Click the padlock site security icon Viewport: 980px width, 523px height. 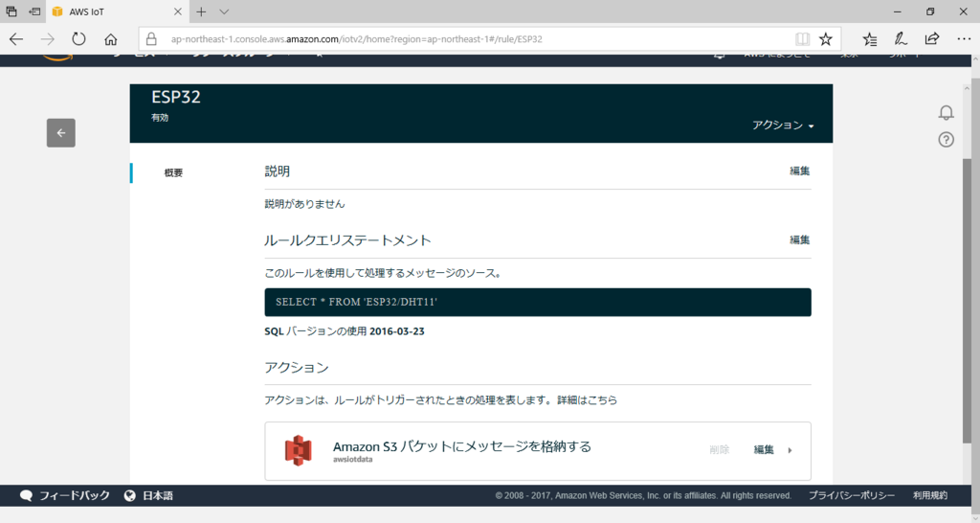[151, 38]
